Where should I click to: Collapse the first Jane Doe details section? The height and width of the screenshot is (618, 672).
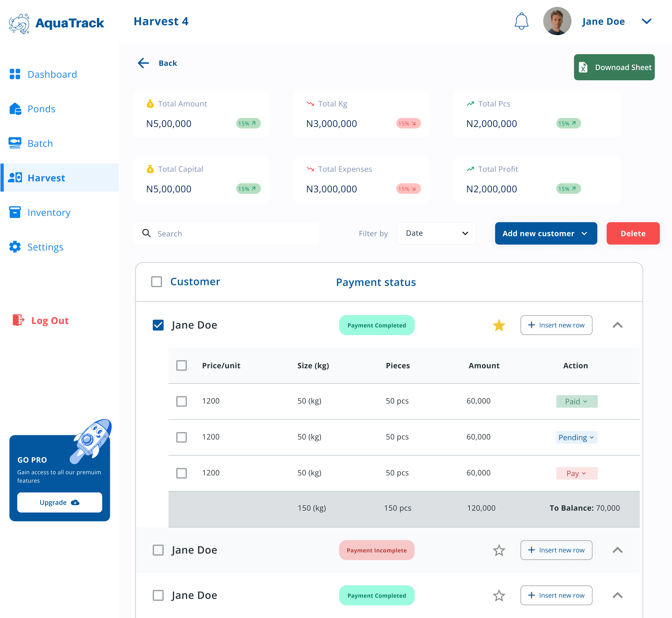tap(618, 325)
